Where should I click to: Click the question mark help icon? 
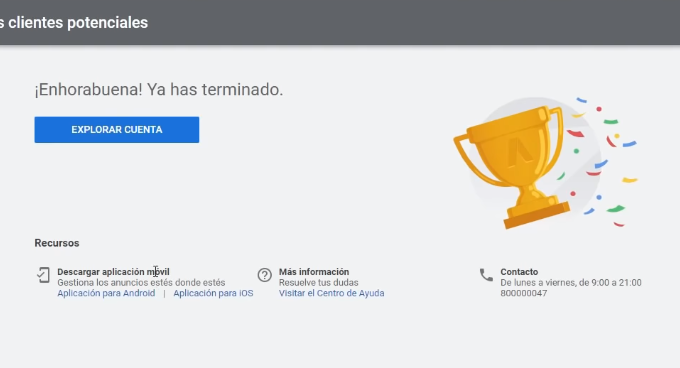[265, 275]
